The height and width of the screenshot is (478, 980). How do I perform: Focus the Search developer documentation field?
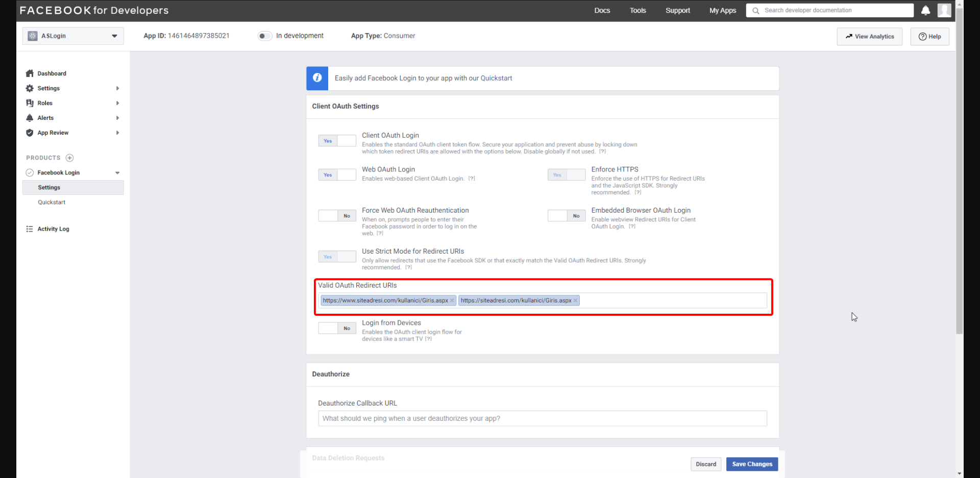coord(830,10)
